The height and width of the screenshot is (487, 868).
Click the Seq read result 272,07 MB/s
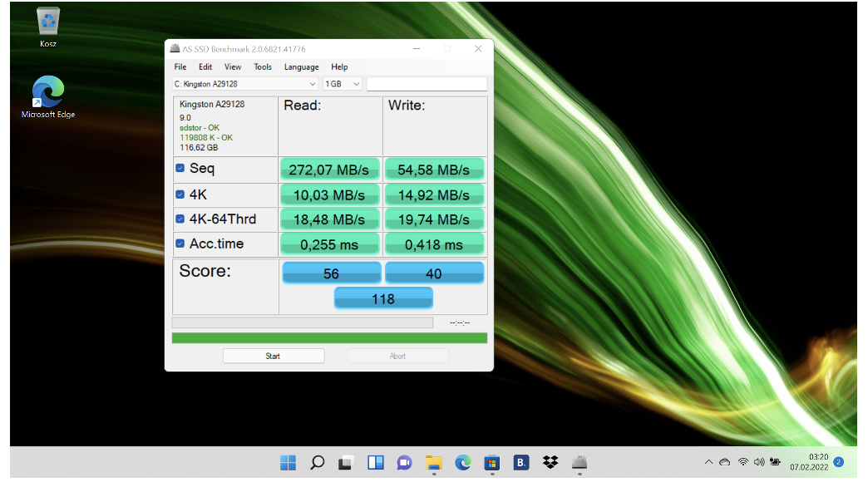coord(329,170)
